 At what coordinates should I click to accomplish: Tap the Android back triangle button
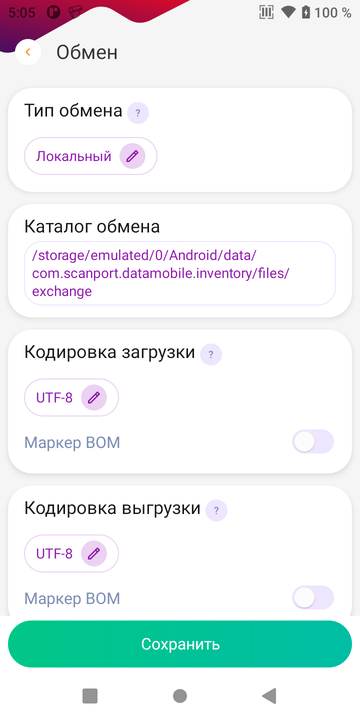(270, 696)
